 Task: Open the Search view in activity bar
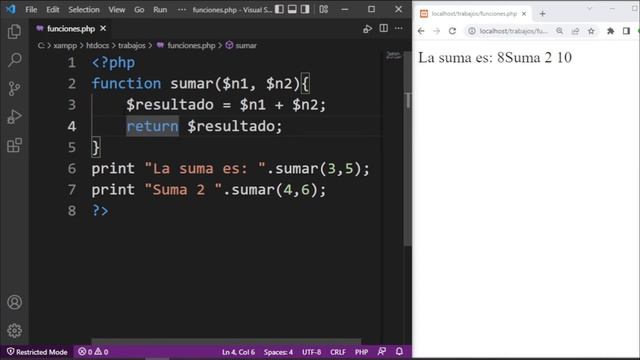click(14, 60)
